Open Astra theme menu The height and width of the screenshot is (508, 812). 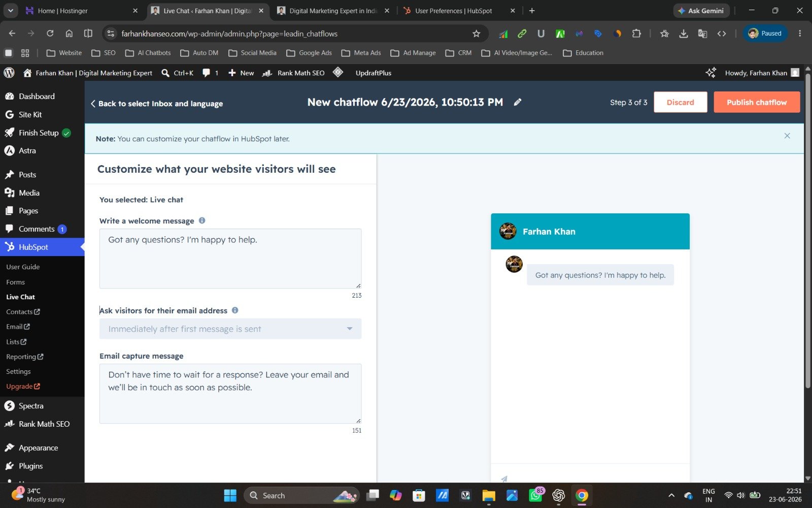42,150
